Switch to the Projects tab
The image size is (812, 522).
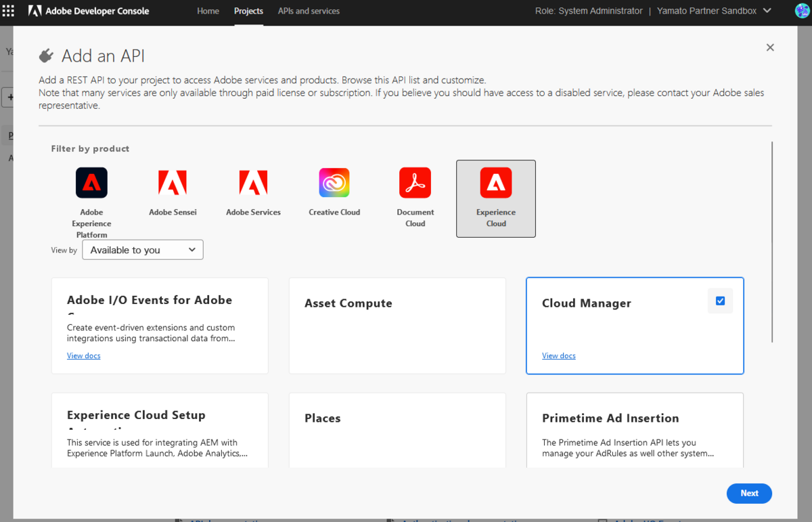click(248, 11)
